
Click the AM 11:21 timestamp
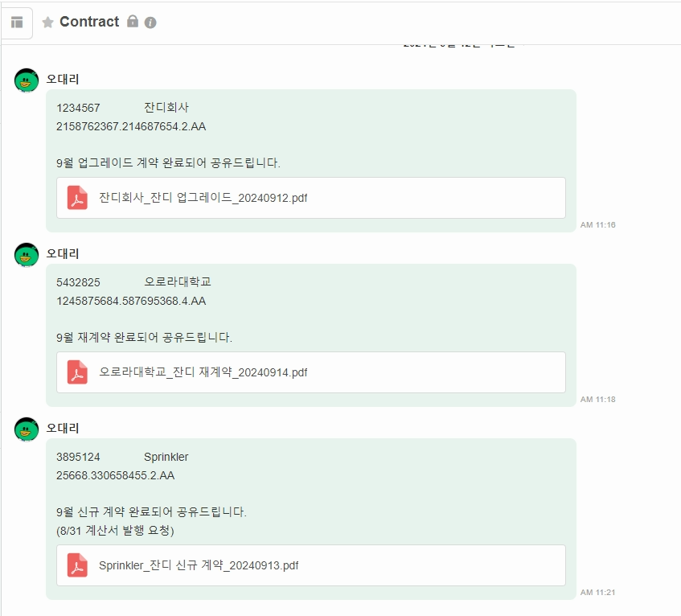point(597,592)
